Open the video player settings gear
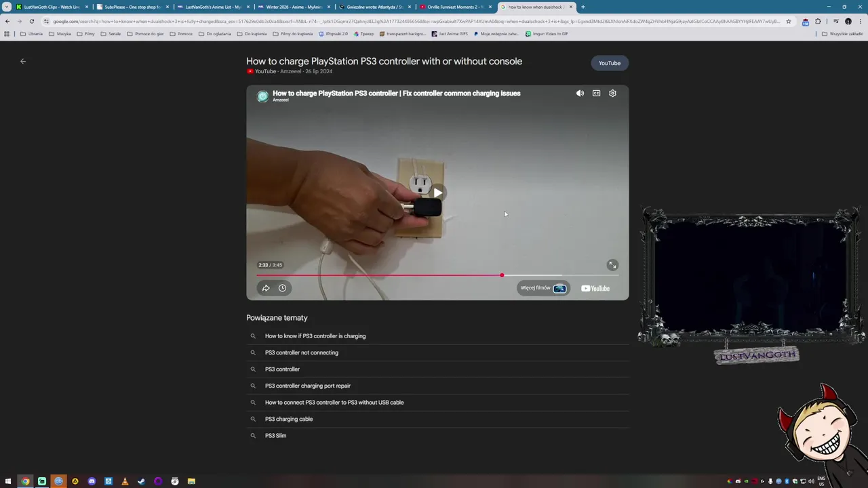 click(612, 94)
